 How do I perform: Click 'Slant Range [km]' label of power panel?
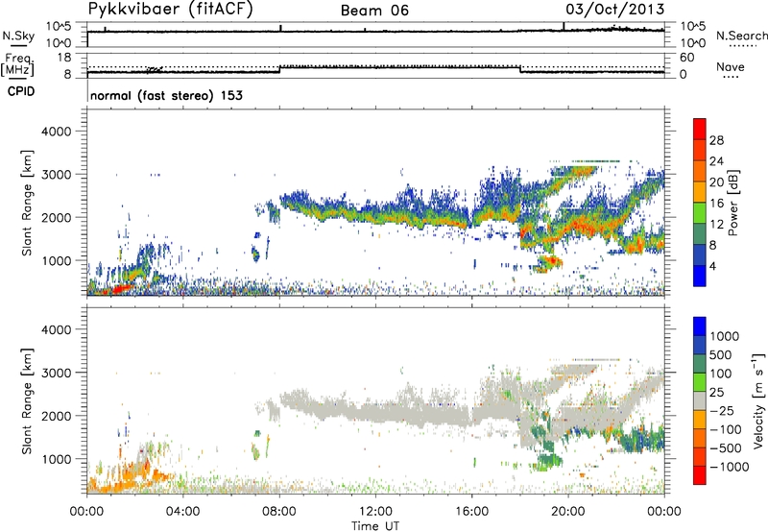coord(27,203)
